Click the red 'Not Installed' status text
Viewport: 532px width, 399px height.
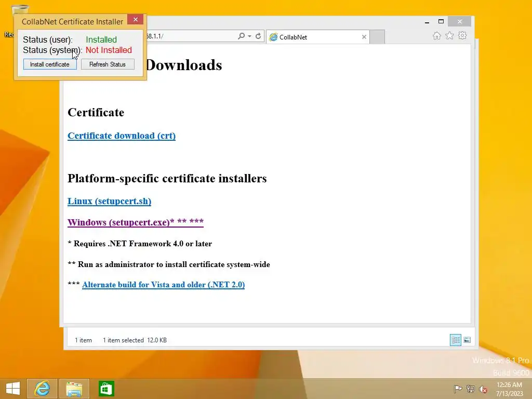click(x=109, y=50)
